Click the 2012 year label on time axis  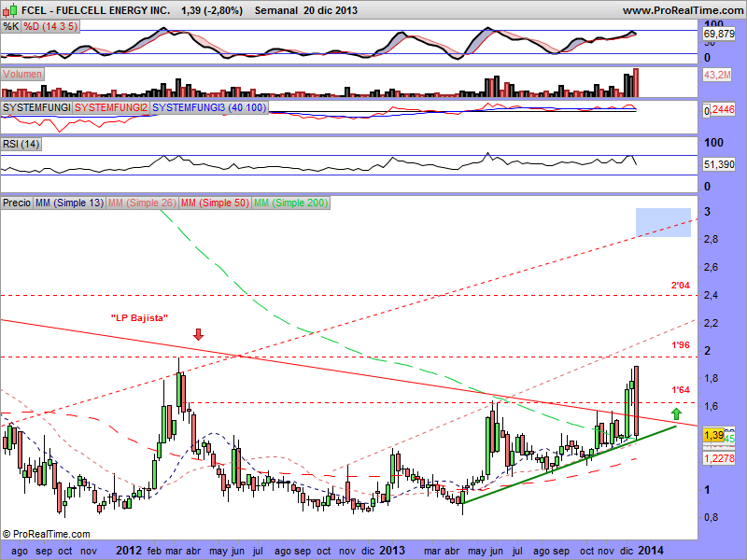(x=129, y=551)
